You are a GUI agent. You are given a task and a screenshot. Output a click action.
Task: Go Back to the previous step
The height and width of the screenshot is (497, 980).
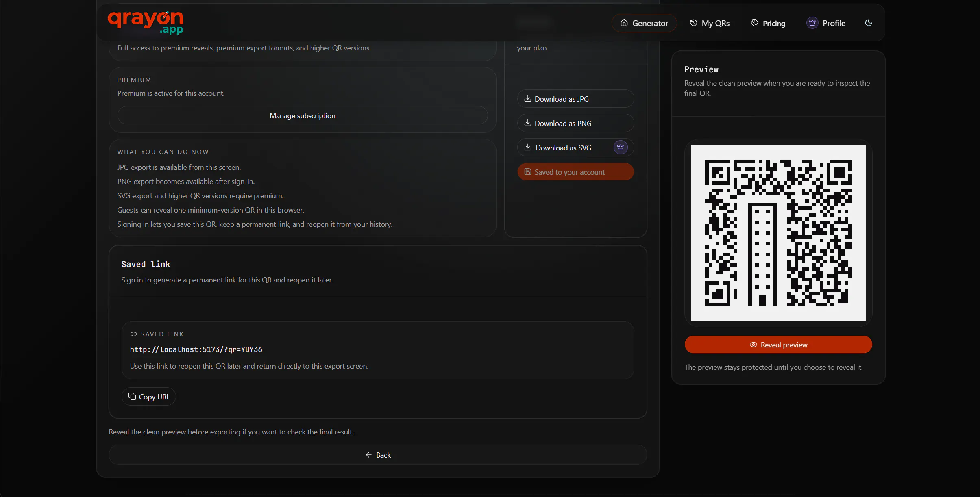click(x=378, y=455)
